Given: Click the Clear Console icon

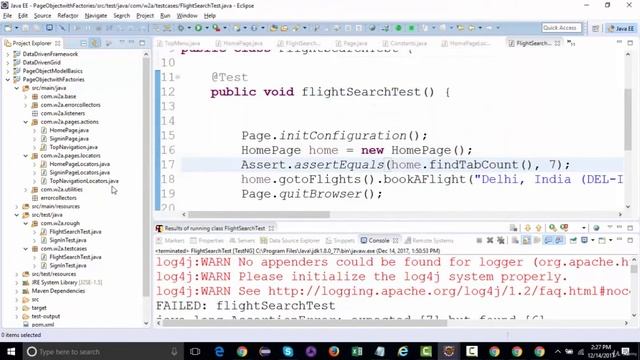Looking at the screenshot, I should [515, 240].
